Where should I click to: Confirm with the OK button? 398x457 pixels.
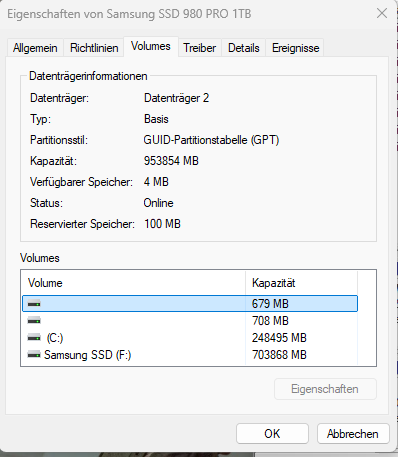(272, 434)
